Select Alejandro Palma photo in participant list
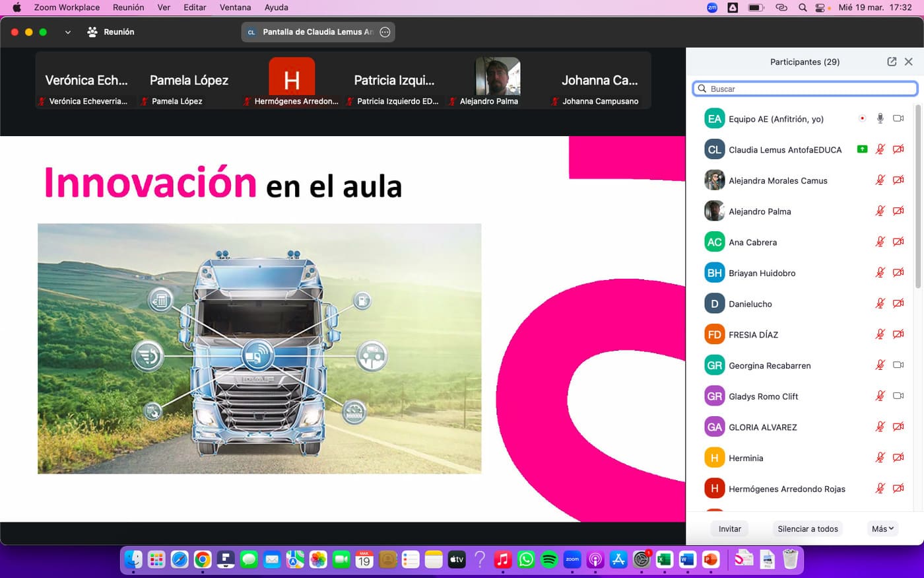The image size is (924, 578). [x=715, y=211]
